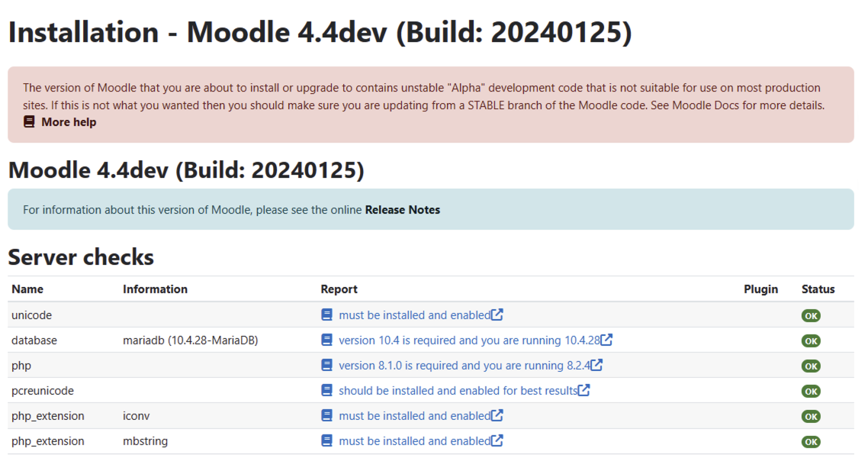Open the More help link

click(x=69, y=122)
